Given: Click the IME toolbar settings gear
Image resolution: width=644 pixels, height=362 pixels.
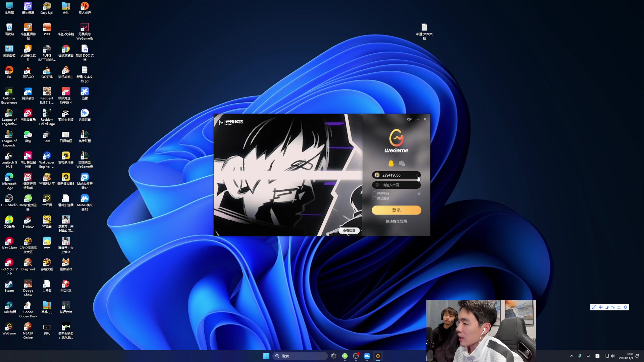Looking at the screenshot, I should 625,307.
